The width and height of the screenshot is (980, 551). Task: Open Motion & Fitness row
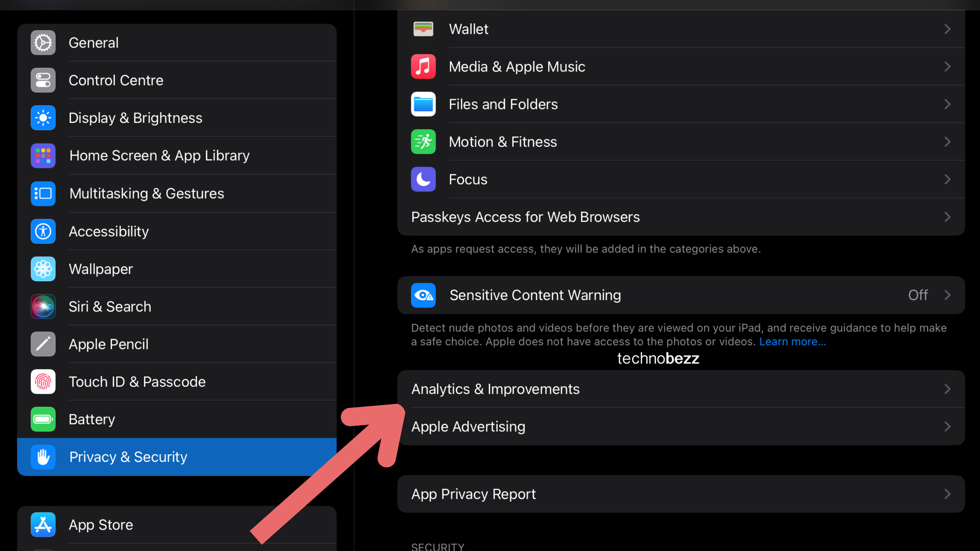[681, 142]
